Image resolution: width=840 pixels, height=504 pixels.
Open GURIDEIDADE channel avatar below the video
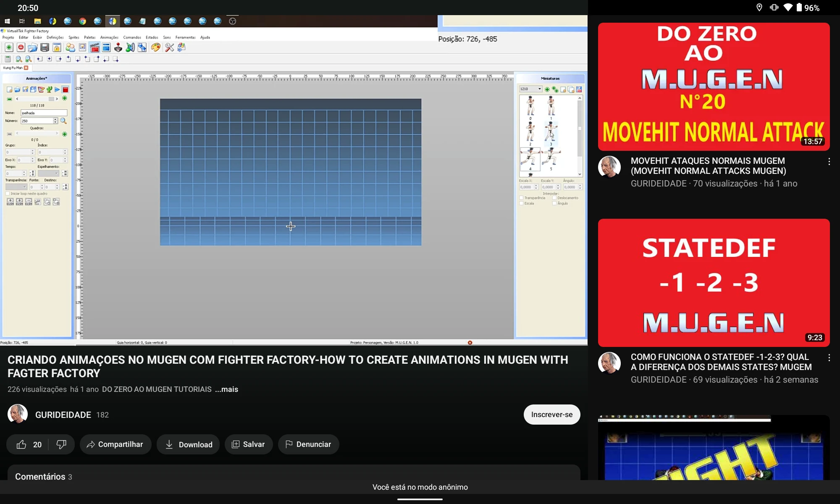coord(18,415)
